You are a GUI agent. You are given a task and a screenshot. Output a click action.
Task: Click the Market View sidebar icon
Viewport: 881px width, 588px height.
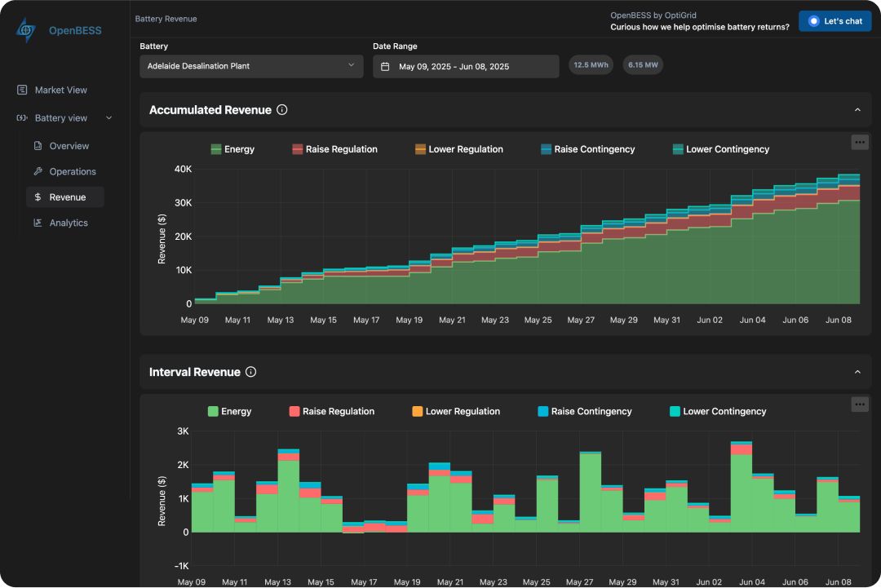point(23,90)
